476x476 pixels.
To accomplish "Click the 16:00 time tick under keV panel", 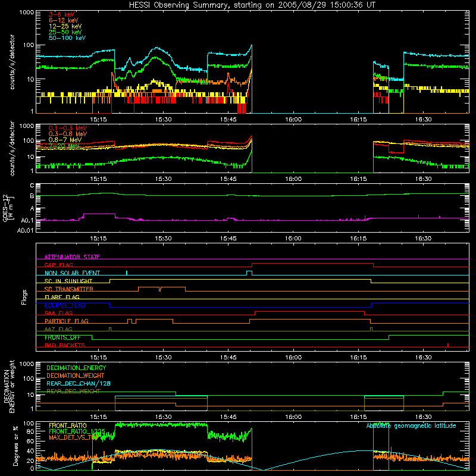I will pyautogui.click(x=293, y=120).
